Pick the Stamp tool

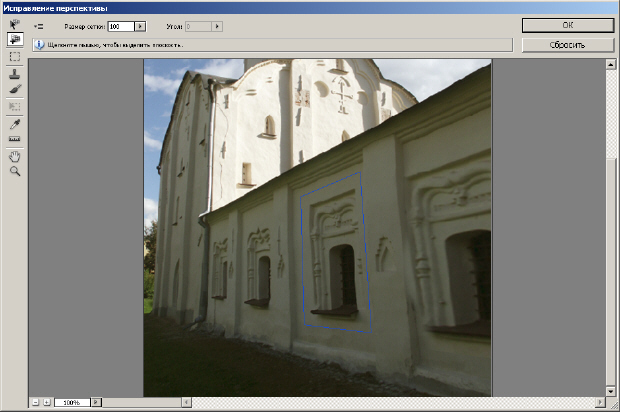click(x=14, y=74)
